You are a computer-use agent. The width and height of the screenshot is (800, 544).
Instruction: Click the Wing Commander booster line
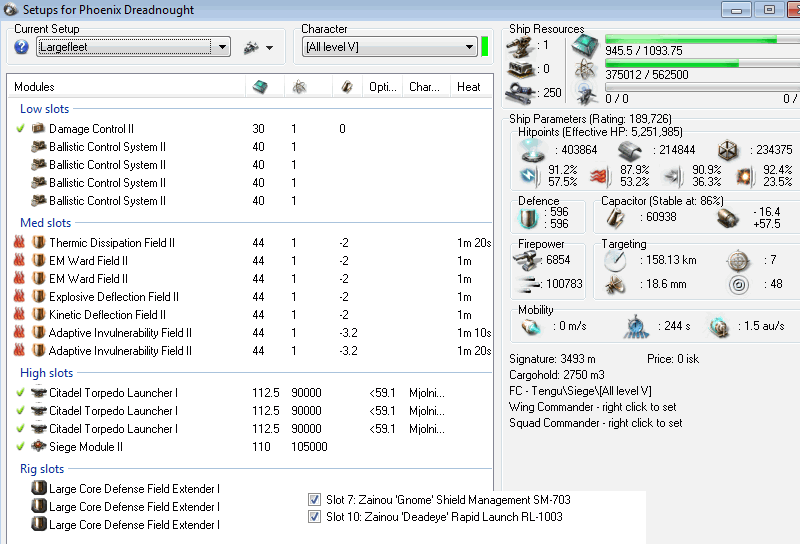[595, 407]
